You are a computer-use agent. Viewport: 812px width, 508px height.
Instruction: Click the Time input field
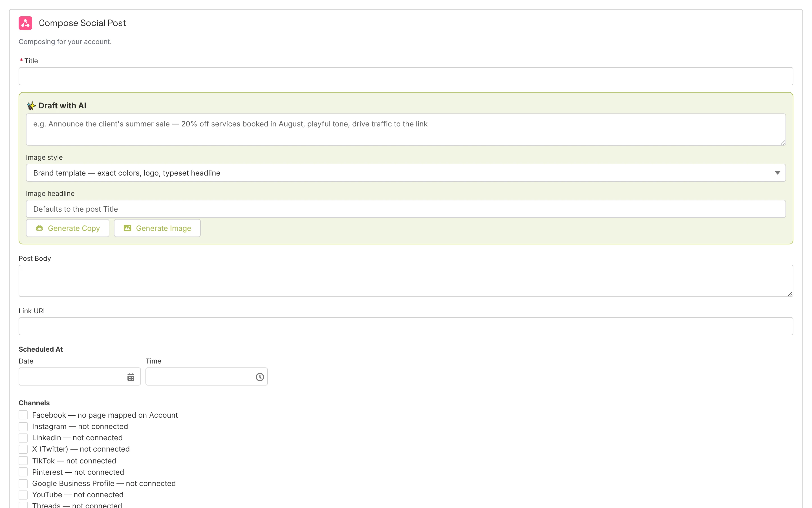[x=206, y=377]
